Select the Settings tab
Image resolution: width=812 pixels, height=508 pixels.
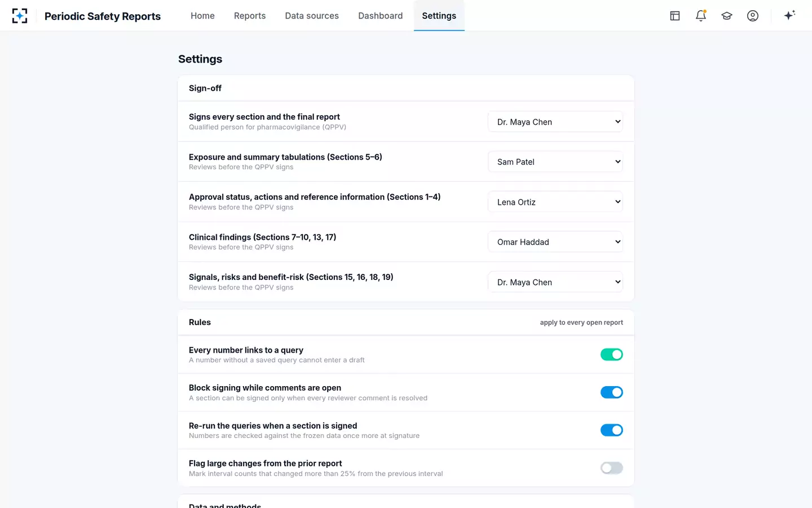[x=439, y=16]
